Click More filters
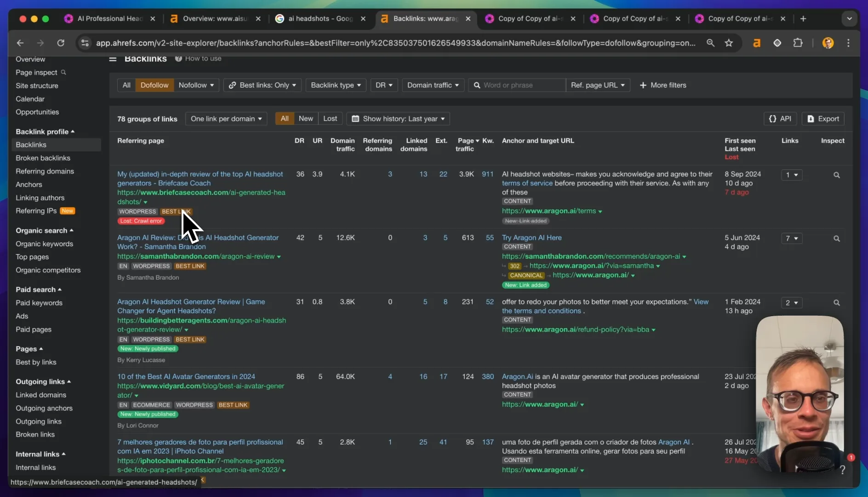The width and height of the screenshot is (868, 497). click(x=663, y=85)
